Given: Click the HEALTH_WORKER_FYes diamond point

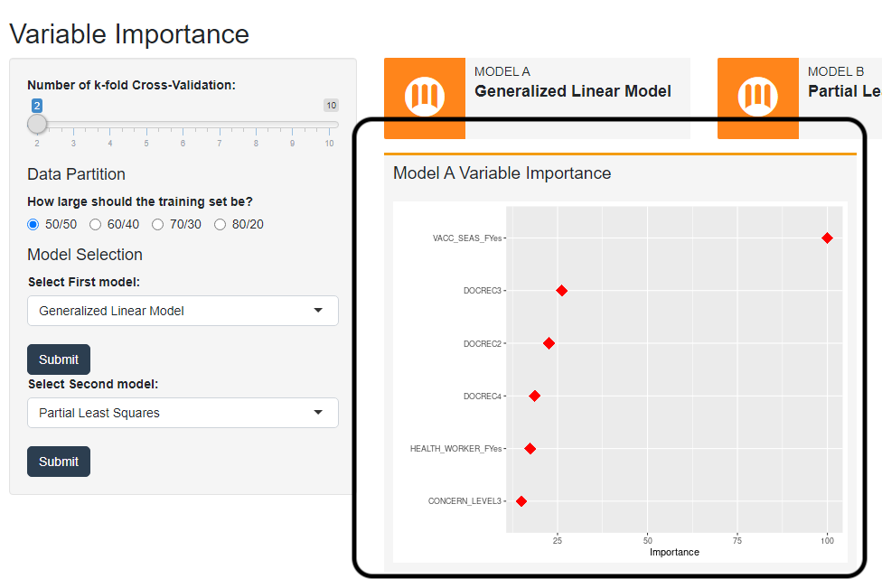Looking at the screenshot, I should pyautogui.click(x=530, y=449).
